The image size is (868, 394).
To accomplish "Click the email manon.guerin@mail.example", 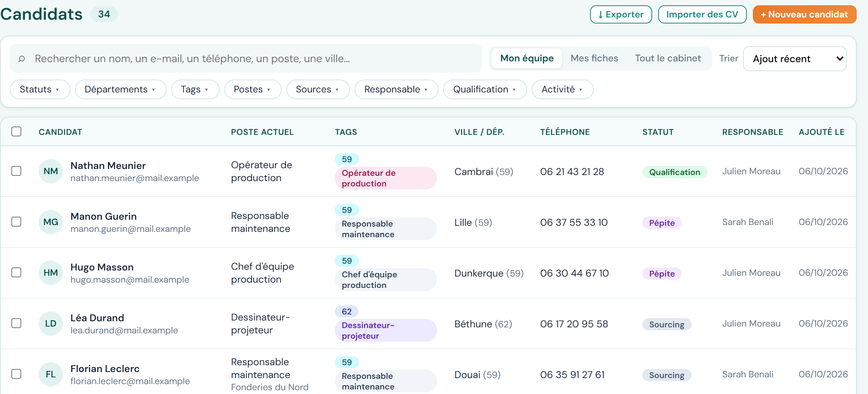I will pos(130,229).
